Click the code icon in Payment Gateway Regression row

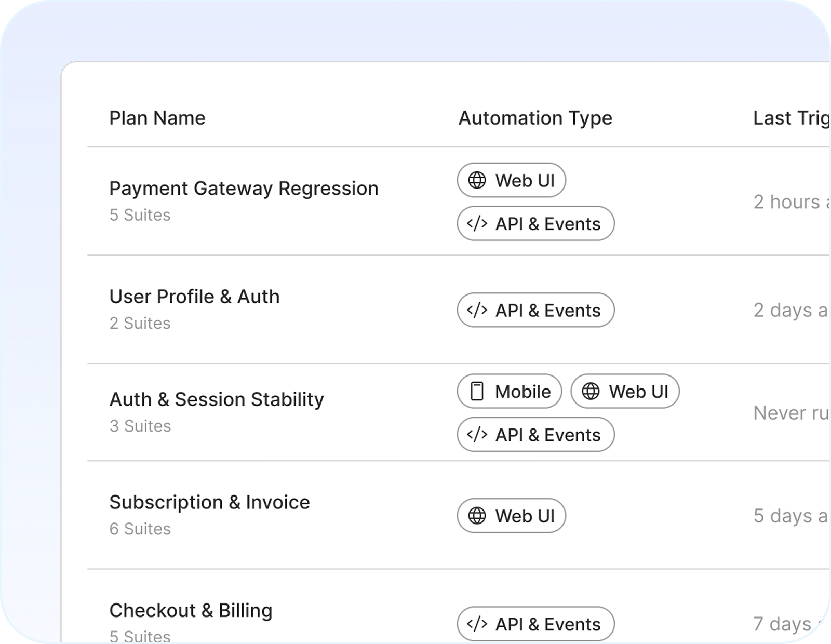tap(477, 224)
